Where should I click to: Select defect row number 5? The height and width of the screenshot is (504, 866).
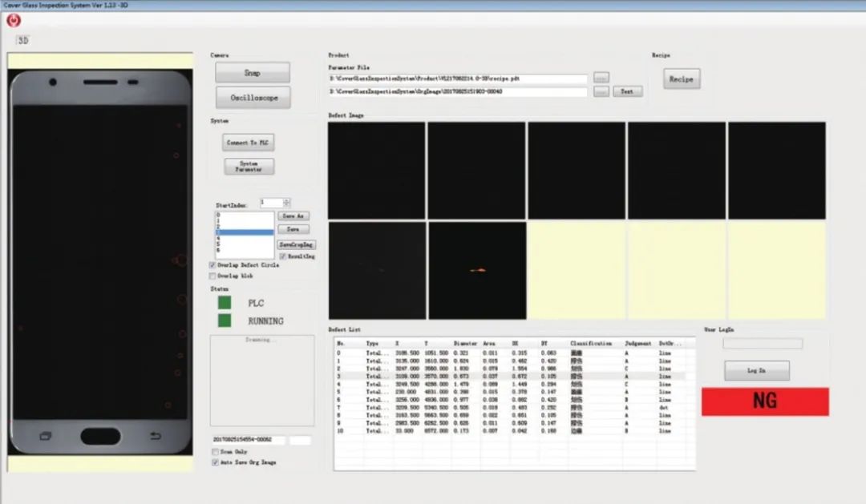[510, 391]
